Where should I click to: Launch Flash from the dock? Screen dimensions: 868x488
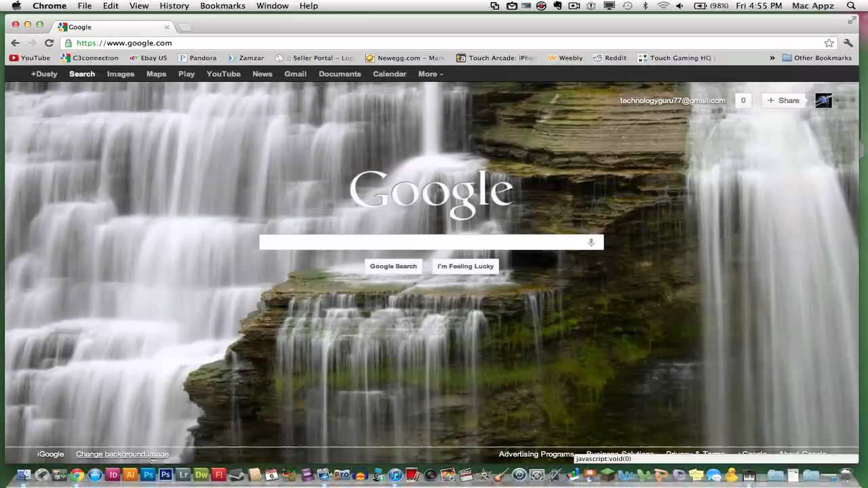coord(218,475)
